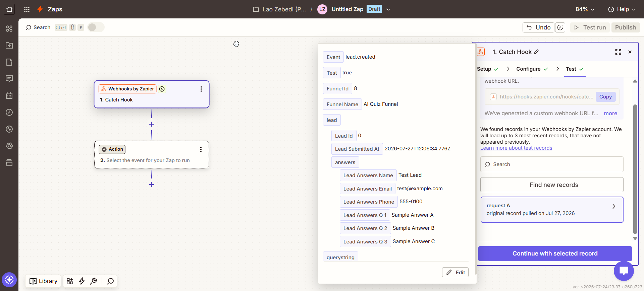Open version history clock icon
This screenshot has height=291, width=644.
coord(560,27)
